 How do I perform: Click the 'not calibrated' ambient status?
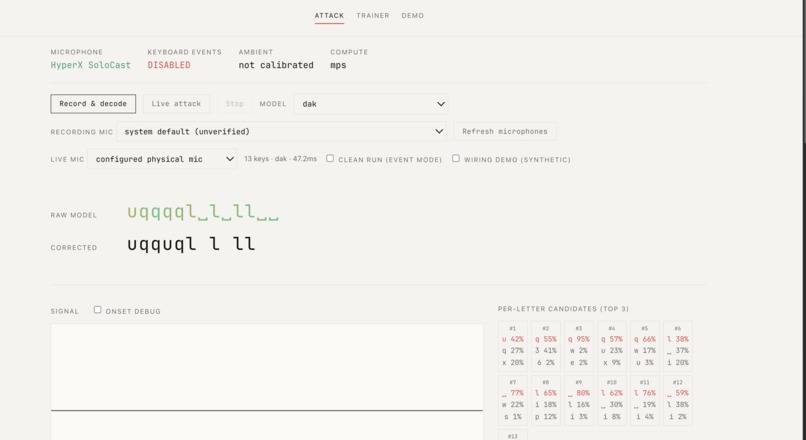tap(276, 65)
